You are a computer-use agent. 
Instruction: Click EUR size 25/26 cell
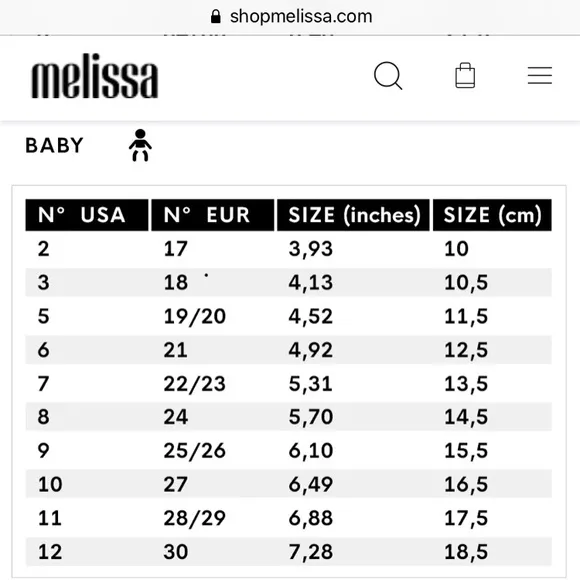(x=195, y=451)
